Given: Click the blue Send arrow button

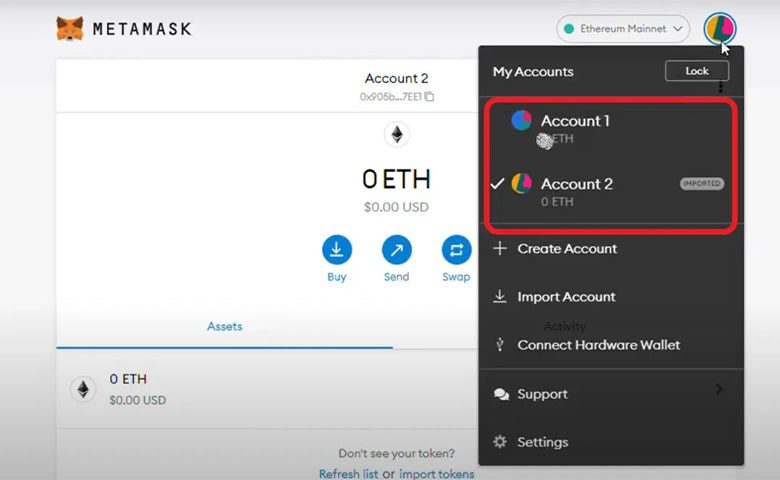Looking at the screenshot, I should click(x=396, y=249).
